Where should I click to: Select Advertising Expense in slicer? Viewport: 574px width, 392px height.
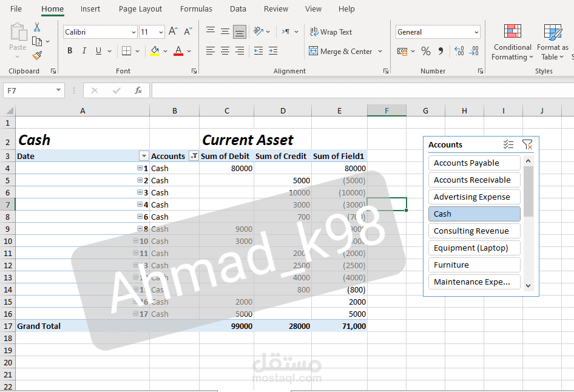474,197
